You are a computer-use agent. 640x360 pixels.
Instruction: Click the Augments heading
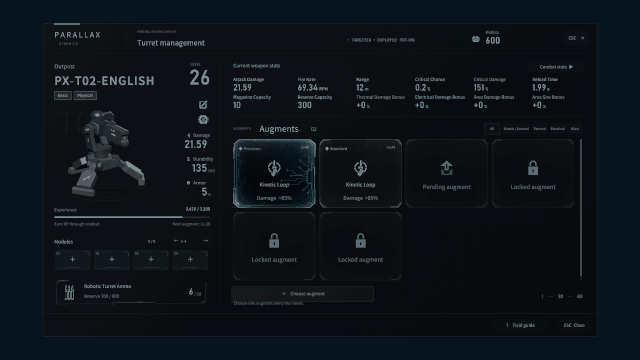click(x=279, y=129)
